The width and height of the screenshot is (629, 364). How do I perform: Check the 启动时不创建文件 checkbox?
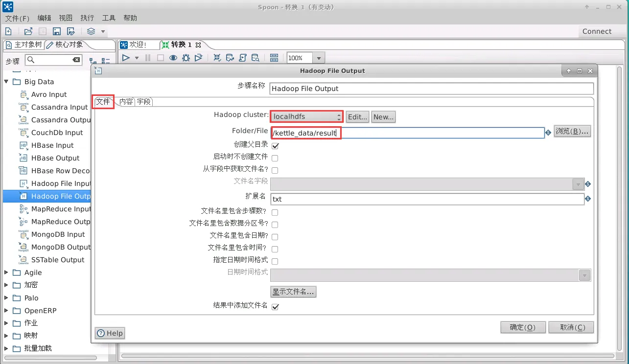point(275,158)
